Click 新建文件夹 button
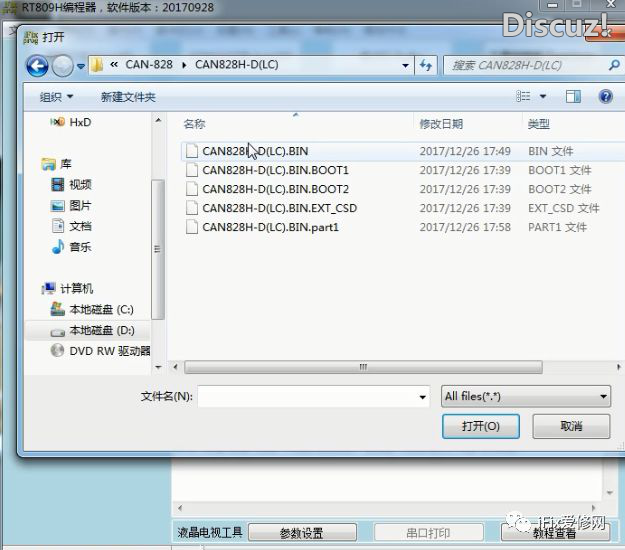 point(128,97)
